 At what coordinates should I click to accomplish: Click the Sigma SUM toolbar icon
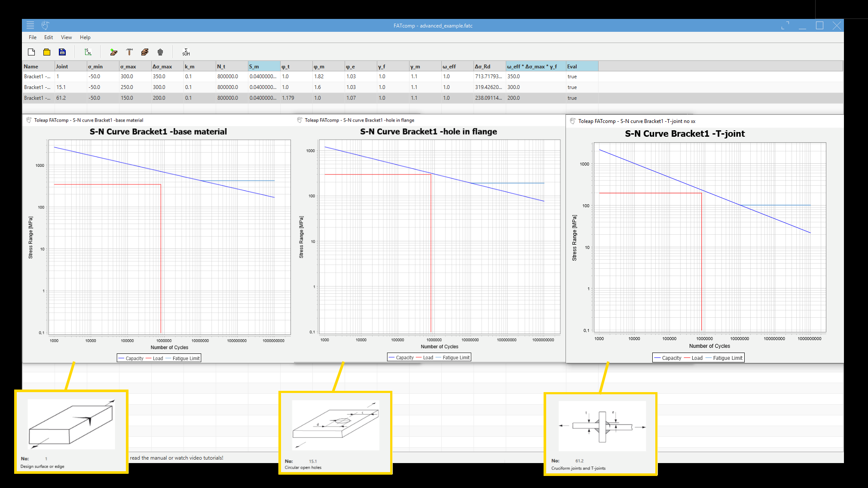186,52
